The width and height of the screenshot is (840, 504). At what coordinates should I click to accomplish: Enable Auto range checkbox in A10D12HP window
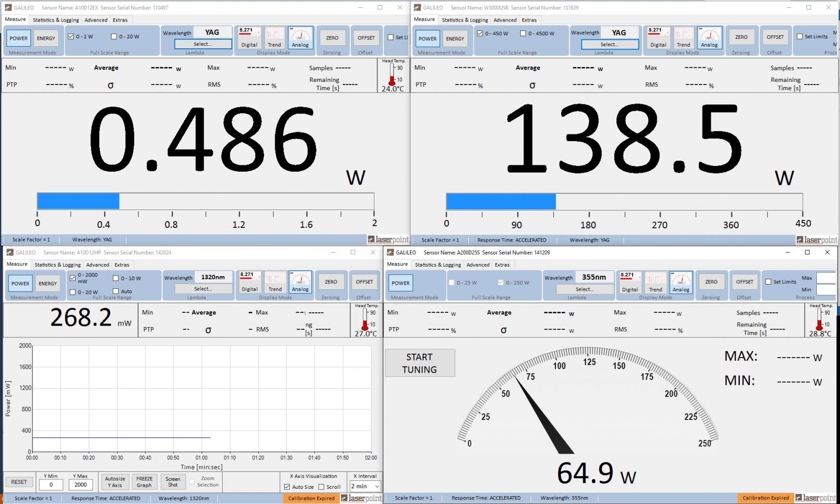point(116,291)
